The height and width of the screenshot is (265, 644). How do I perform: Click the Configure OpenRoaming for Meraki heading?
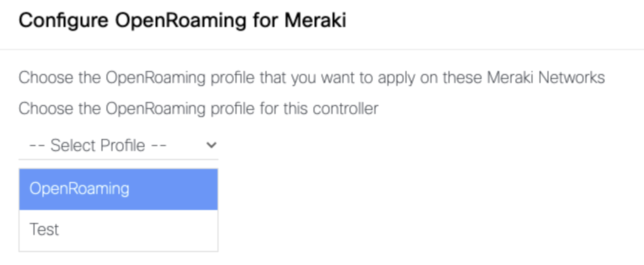(182, 21)
